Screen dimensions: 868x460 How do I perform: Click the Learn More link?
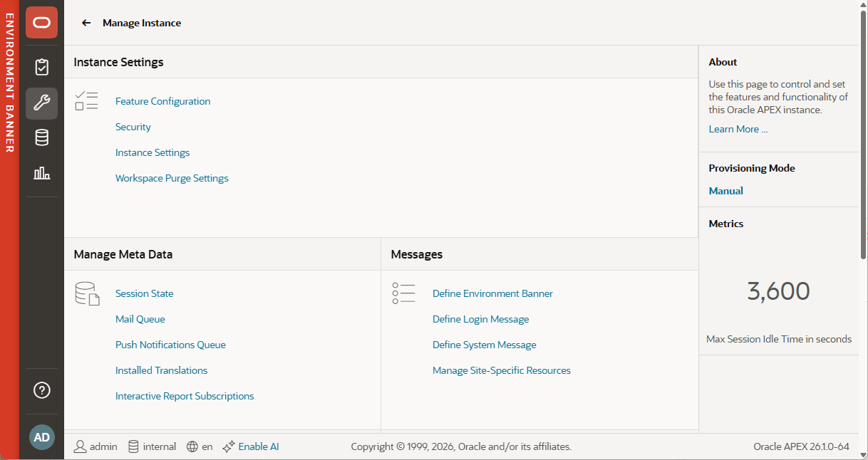click(738, 129)
